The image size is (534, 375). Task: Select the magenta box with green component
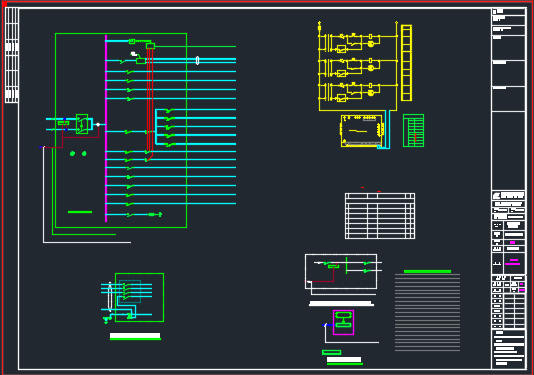[x=343, y=323]
